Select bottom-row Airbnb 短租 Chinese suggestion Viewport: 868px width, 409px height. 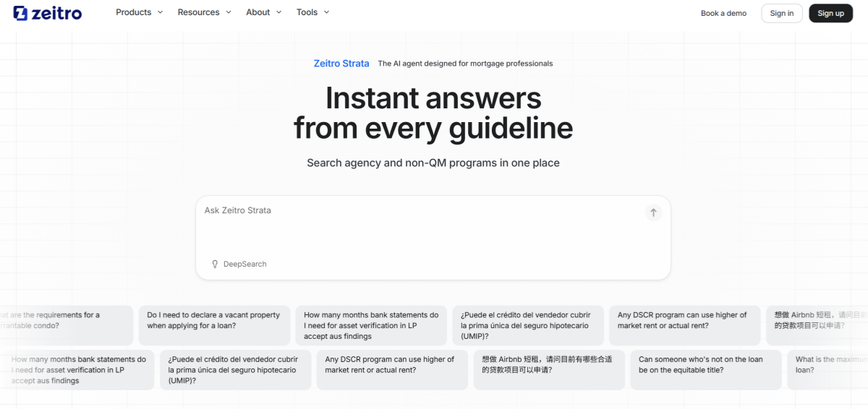(x=550, y=370)
